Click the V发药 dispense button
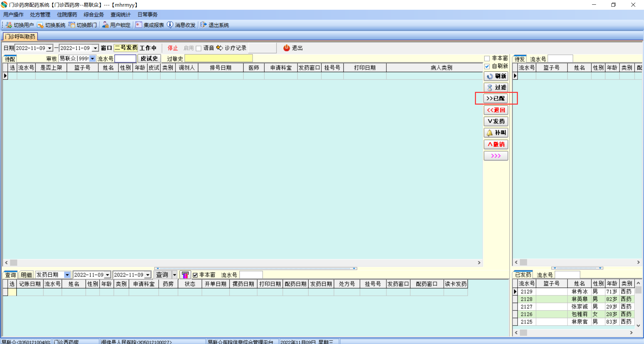This screenshot has width=644, height=344. tap(496, 121)
